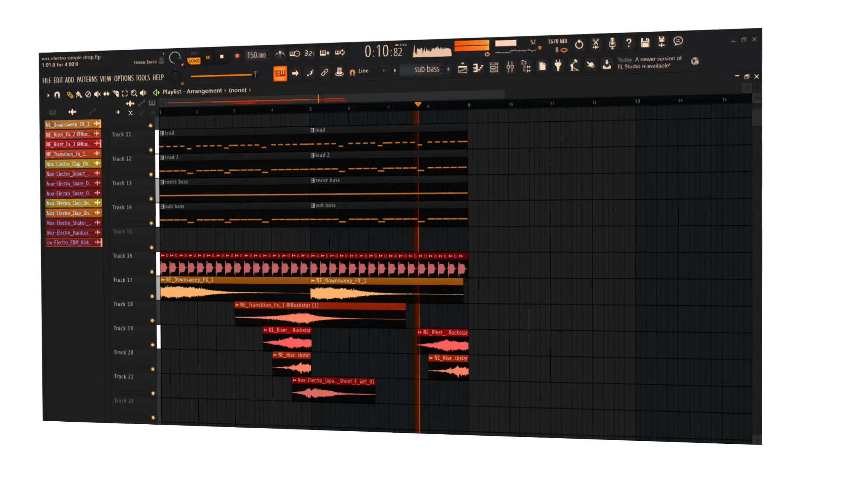Select the Delete tool in Playlist toolbar
The height and width of the screenshot is (481, 868).
[x=88, y=95]
